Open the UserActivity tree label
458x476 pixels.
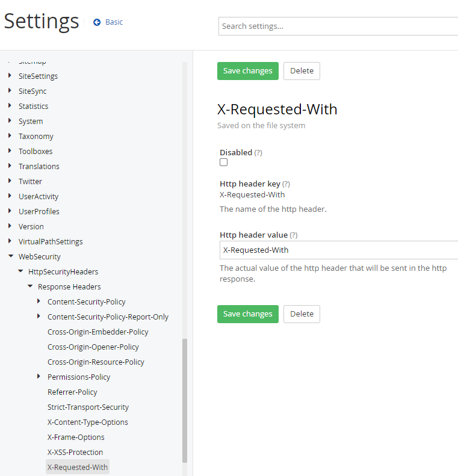(x=39, y=197)
